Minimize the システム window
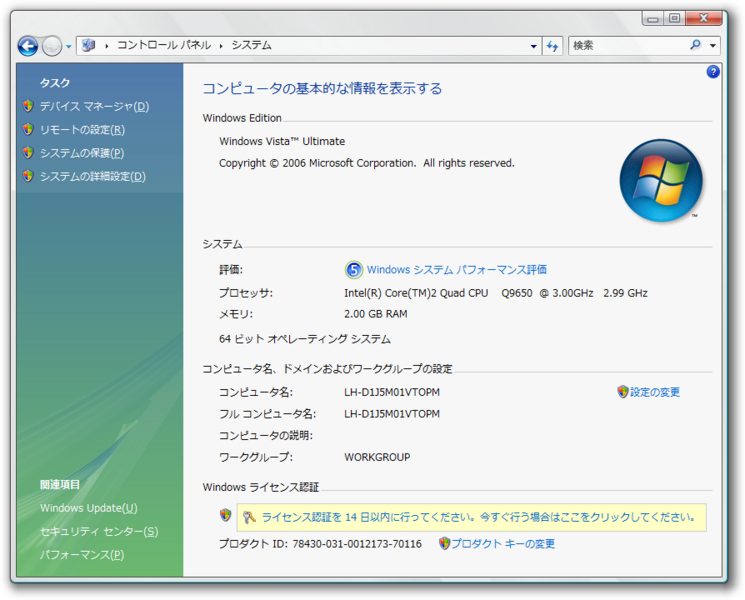Screen dimensions: 745x600 653,19
